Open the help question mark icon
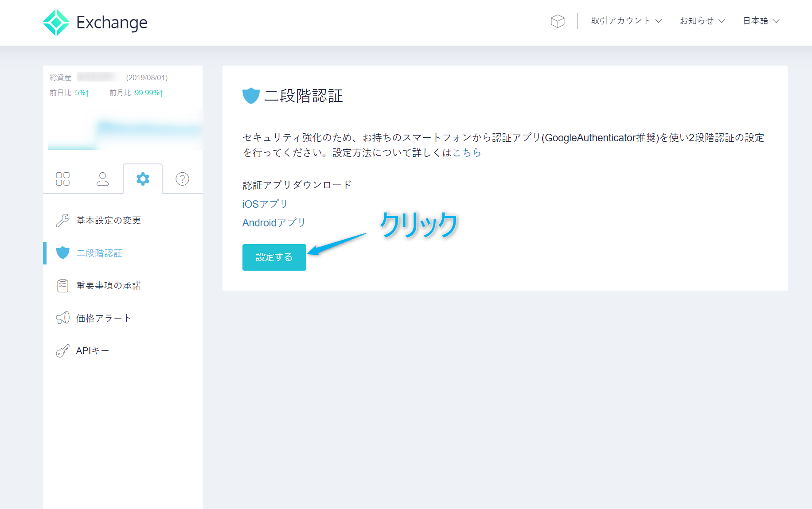812x509 pixels. 182,179
